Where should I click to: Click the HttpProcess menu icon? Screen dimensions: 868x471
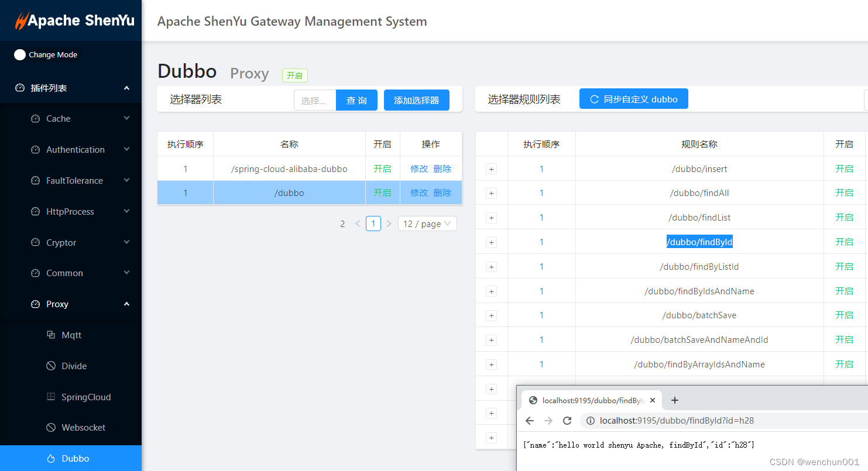pos(35,212)
